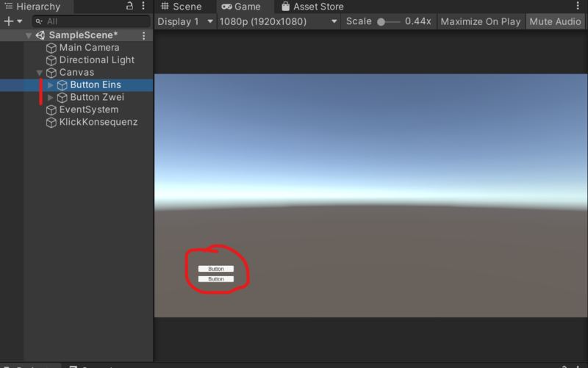
Task: Toggle Mute Audio
Action: click(555, 21)
